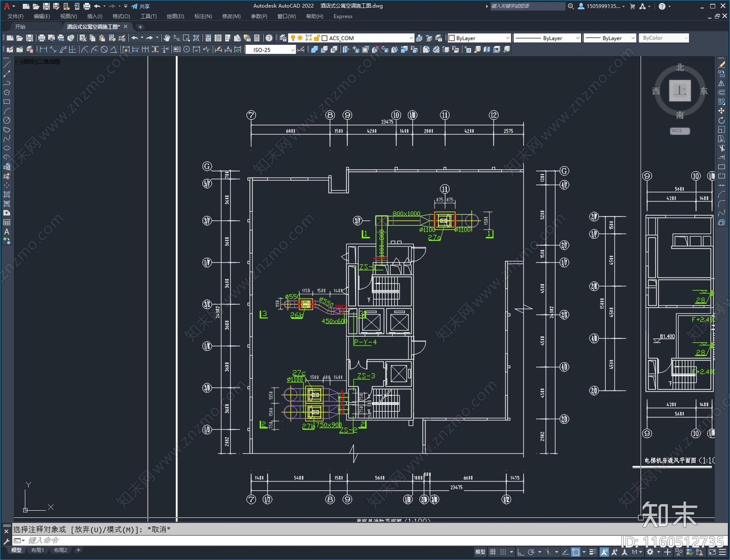This screenshot has width=730, height=560.
Task: Toggle lineweight display in status bar
Action: (593, 552)
